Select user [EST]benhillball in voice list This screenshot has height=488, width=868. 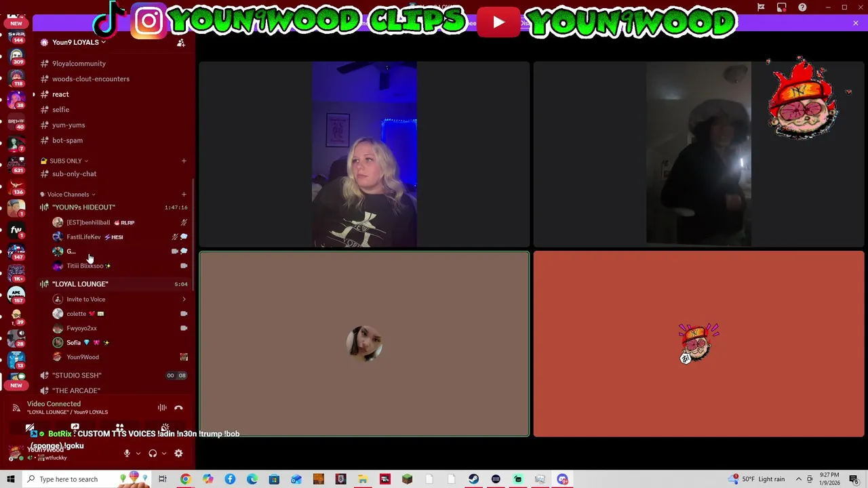(88, 222)
